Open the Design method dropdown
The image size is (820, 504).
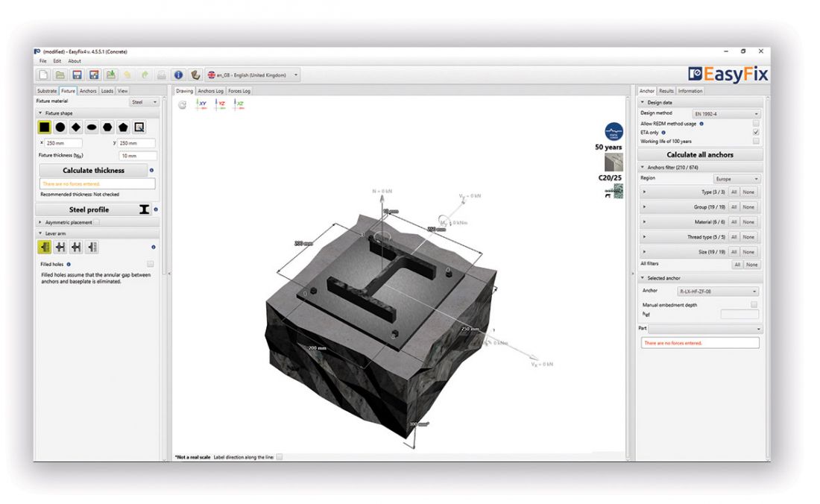pos(726,113)
